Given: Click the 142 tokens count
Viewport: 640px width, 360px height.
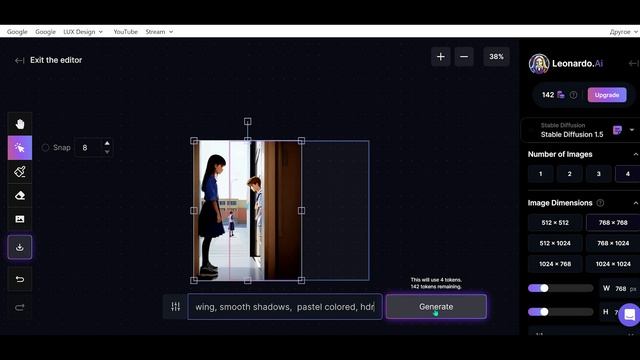Looking at the screenshot, I should coord(548,95).
